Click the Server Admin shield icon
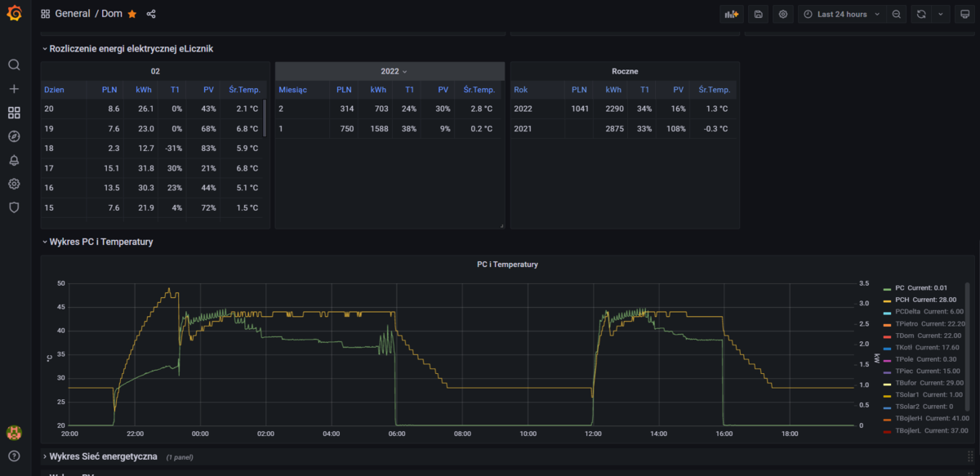This screenshot has height=476, width=980. pos(14,207)
